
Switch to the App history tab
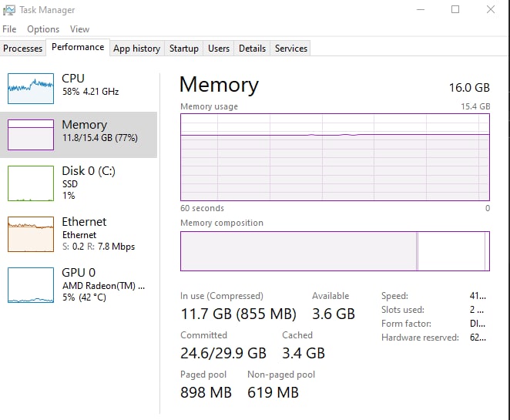pyautogui.click(x=137, y=49)
